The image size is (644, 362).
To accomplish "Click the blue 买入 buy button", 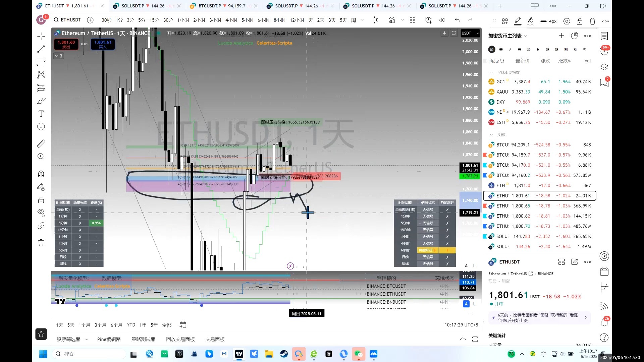I will (x=103, y=44).
